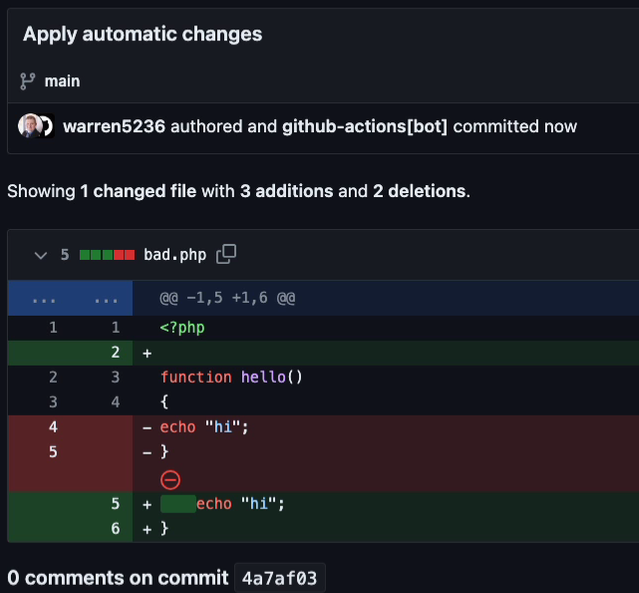Click commit hash 4a7af03
The image size is (639, 593).
click(280, 578)
